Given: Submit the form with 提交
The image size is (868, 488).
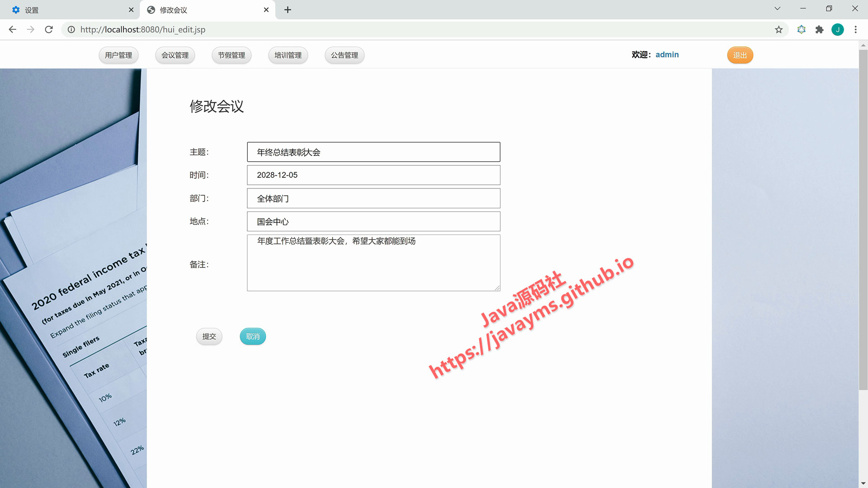Looking at the screenshot, I should (x=209, y=337).
